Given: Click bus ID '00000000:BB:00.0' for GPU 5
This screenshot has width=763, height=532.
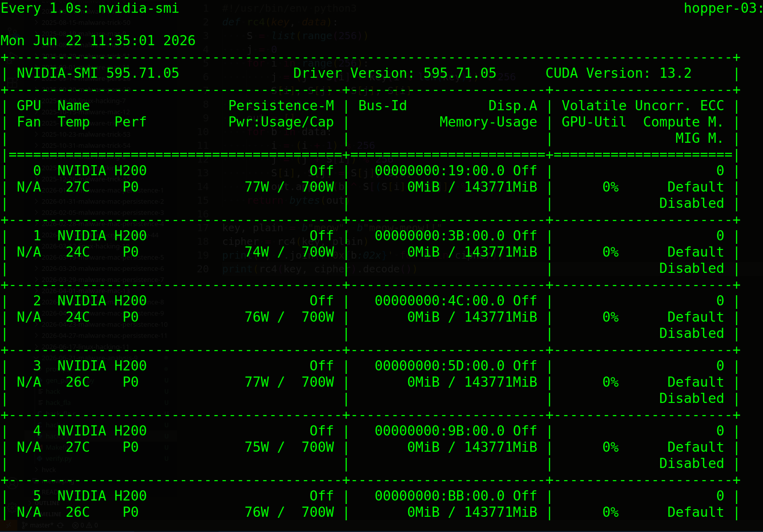Looking at the screenshot, I should click(440, 496).
